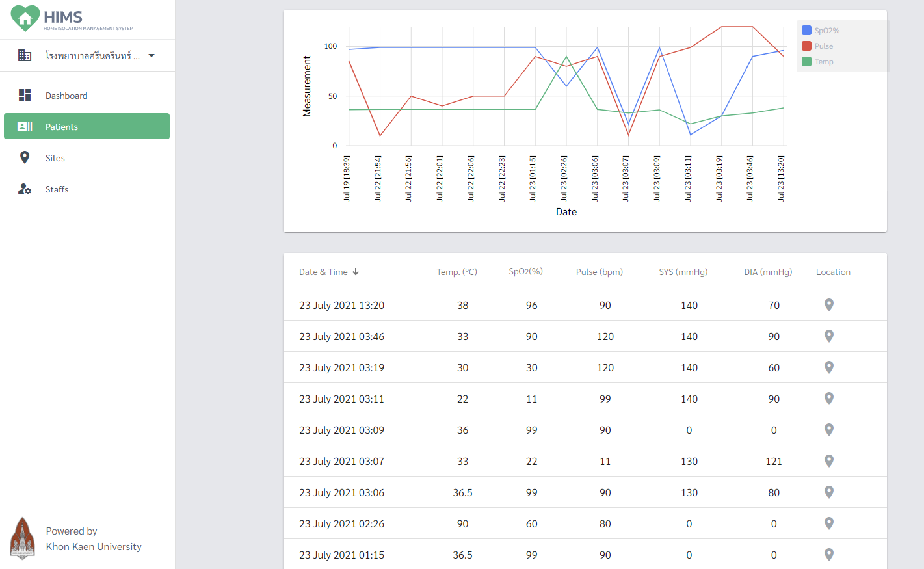Click location pin on 03:07 row
The width and height of the screenshot is (924, 569).
click(x=828, y=461)
